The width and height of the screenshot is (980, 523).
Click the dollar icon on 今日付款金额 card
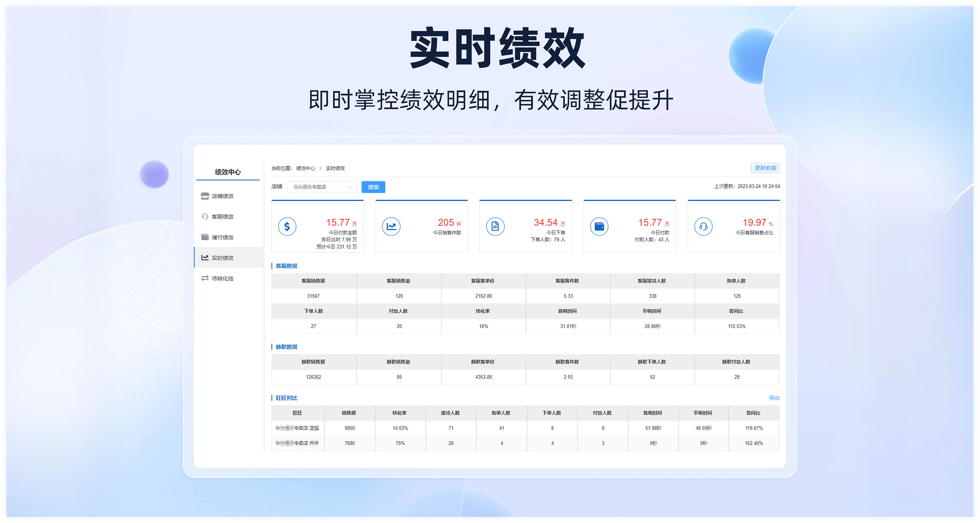click(287, 226)
